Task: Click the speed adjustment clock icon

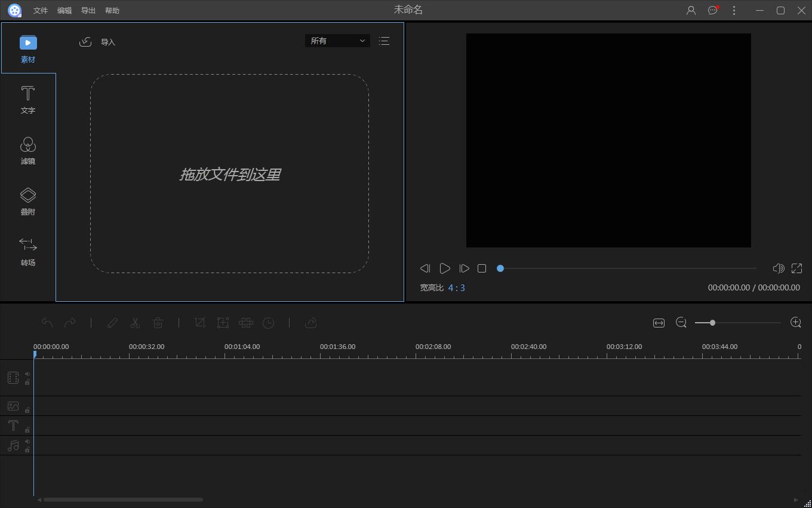Action: [268, 323]
